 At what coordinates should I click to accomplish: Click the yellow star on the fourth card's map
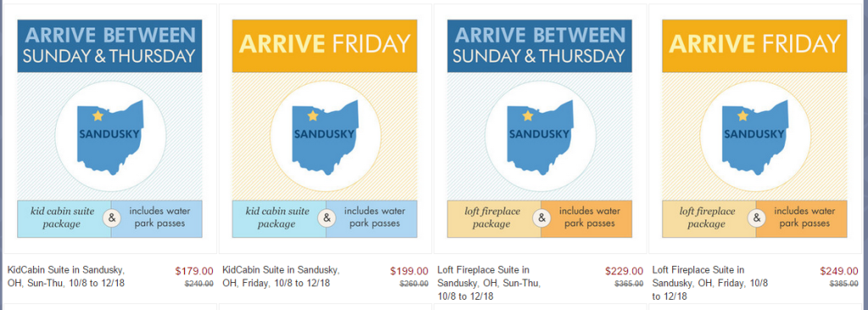[x=743, y=116]
